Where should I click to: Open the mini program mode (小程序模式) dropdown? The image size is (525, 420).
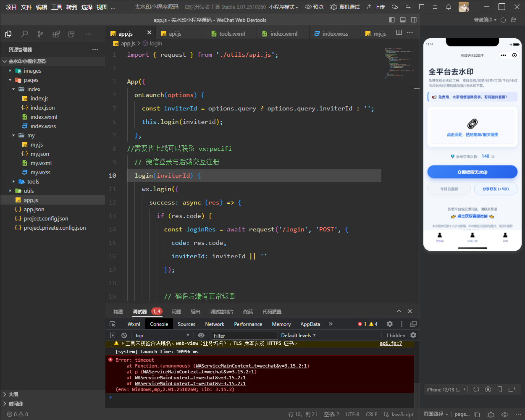tap(284, 7)
